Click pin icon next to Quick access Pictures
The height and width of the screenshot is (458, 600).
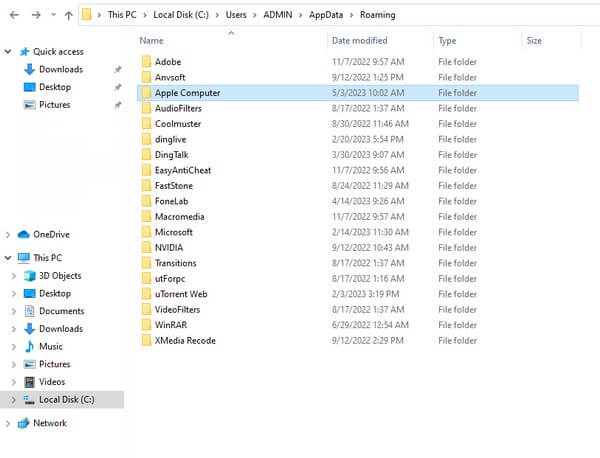[118, 105]
